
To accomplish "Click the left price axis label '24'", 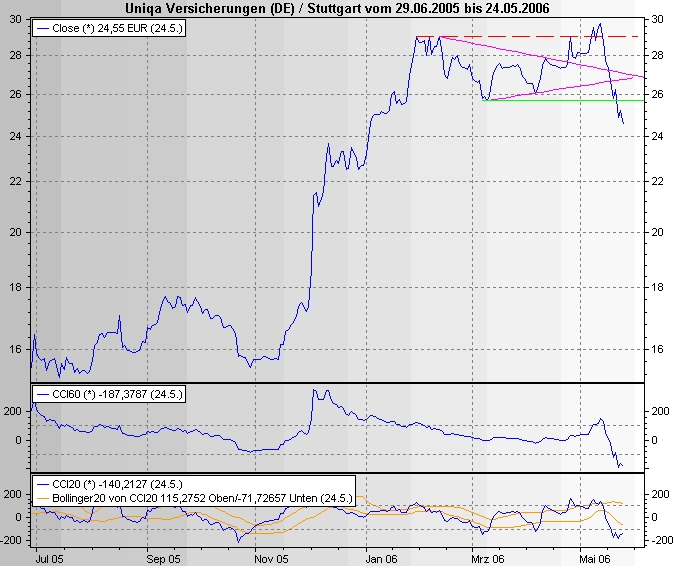I will pos(15,136).
